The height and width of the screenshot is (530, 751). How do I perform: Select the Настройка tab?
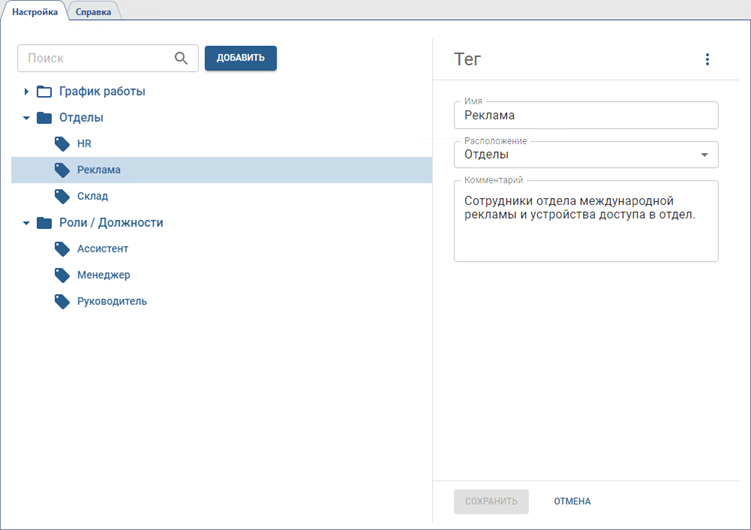pos(35,12)
